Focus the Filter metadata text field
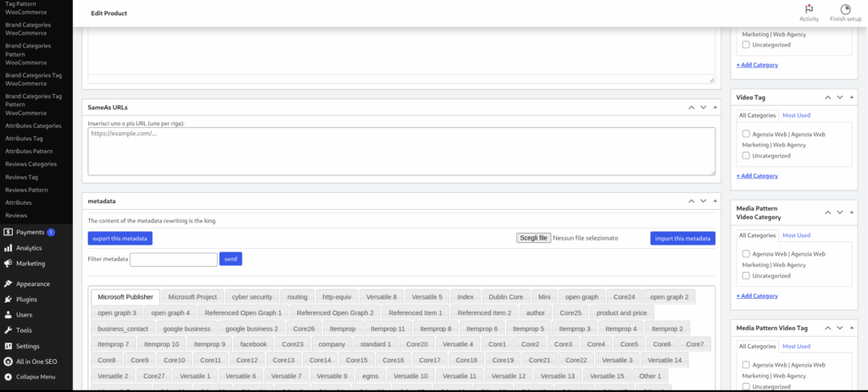Screen dimensions: 868x392 [173, 259]
